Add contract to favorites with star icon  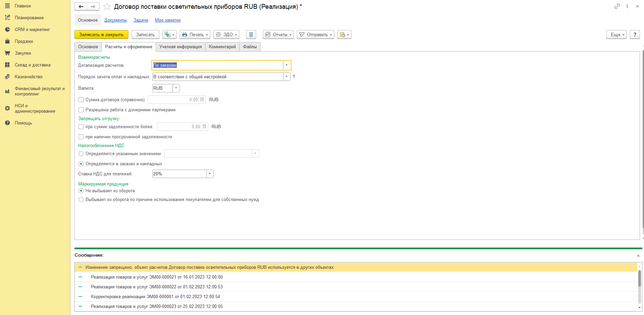point(107,6)
